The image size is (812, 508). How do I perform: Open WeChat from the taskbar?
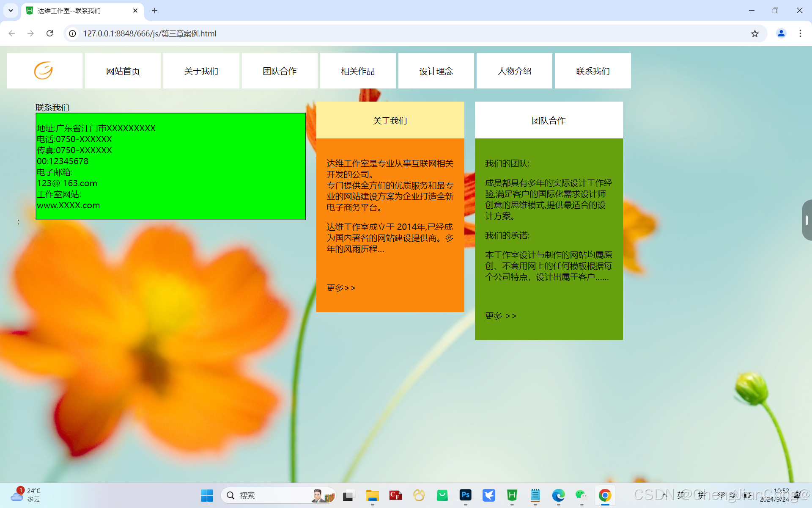coord(581,495)
